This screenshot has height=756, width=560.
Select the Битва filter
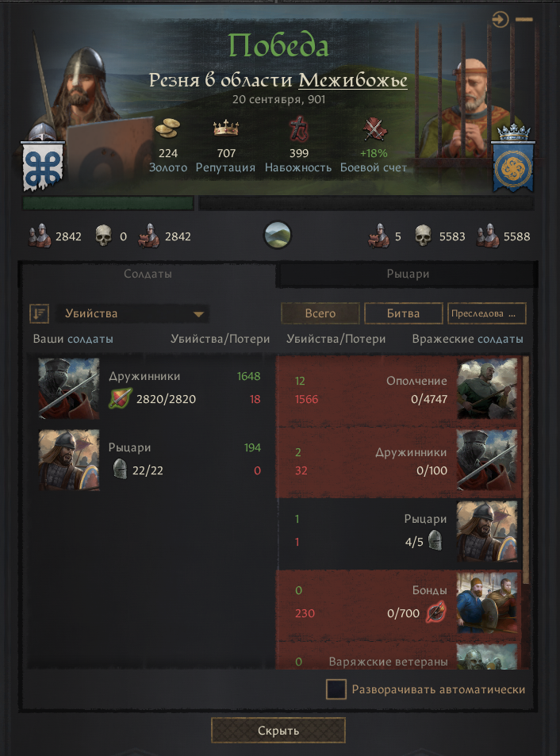click(404, 313)
